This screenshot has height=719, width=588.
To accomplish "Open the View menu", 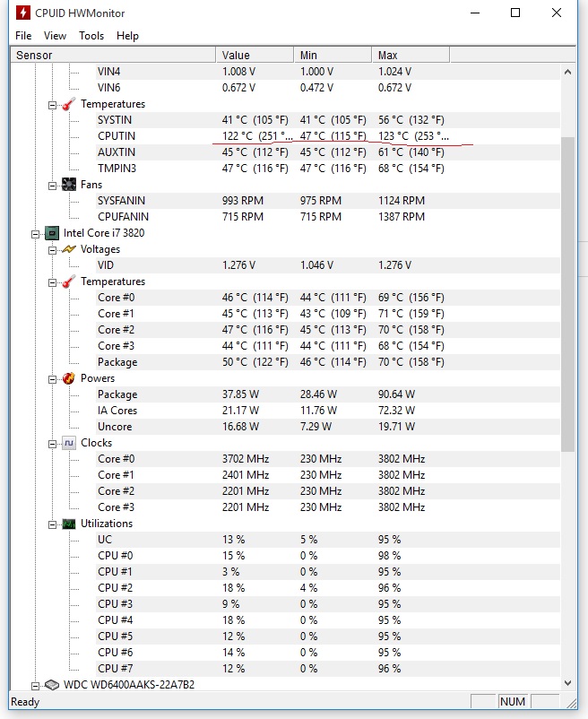I will 55,36.
